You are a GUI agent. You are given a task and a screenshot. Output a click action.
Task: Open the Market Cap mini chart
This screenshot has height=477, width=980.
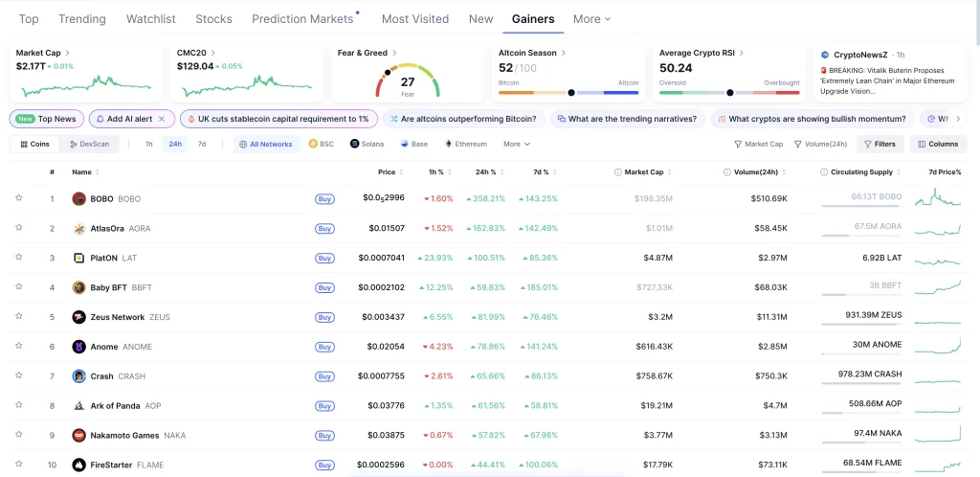coord(85,85)
